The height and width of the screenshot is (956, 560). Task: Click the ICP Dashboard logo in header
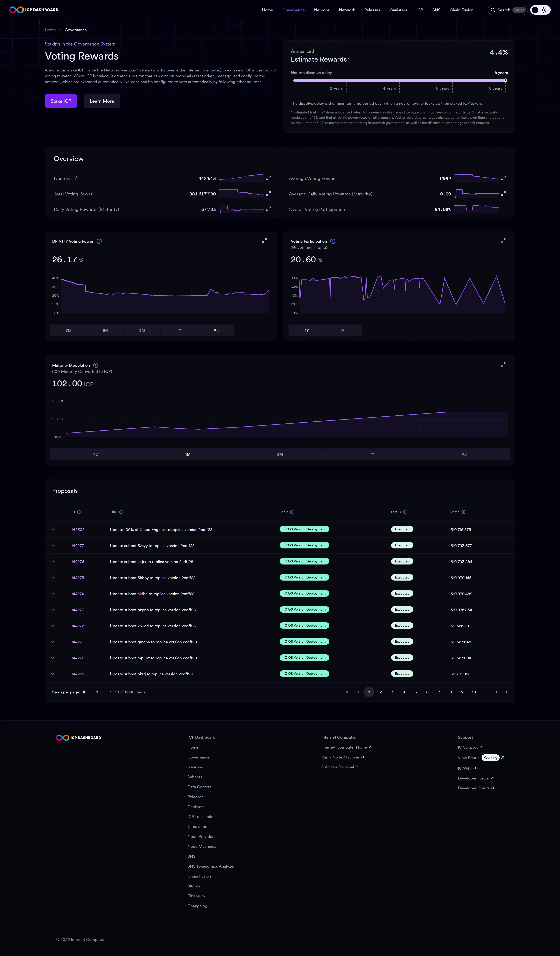pyautogui.click(x=34, y=10)
